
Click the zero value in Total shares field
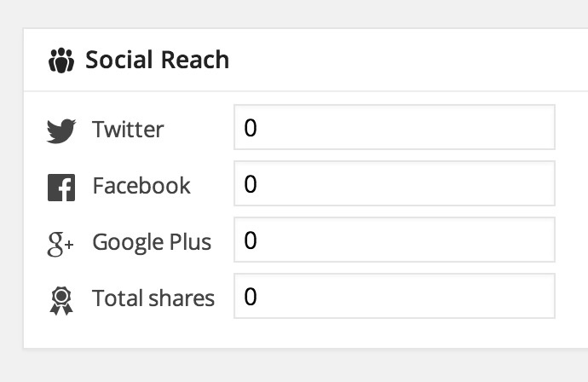pos(250,297)
